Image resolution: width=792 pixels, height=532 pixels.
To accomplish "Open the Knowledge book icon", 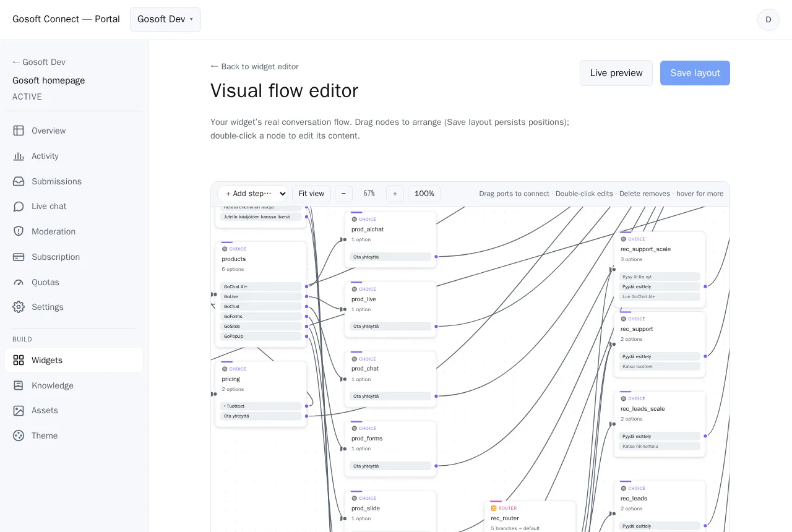I will click(19, 385).
